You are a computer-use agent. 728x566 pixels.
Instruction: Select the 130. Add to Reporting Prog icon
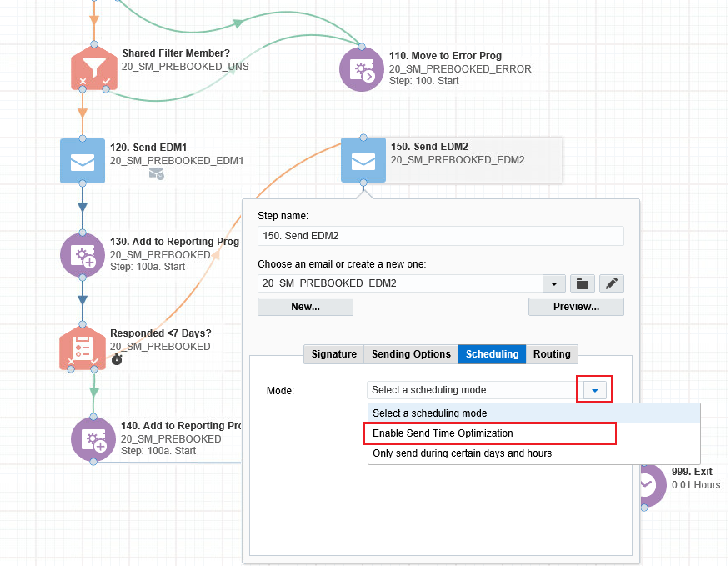point(83,255)
